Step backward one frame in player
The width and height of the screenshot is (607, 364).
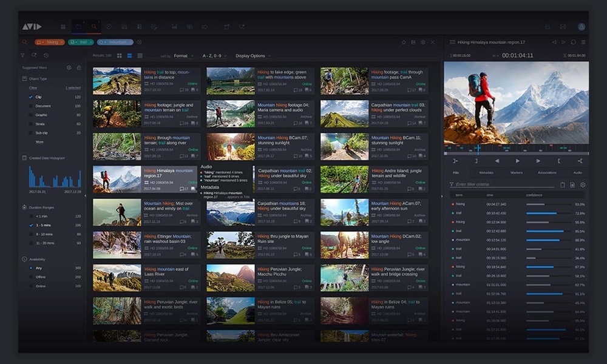[497, 161]
